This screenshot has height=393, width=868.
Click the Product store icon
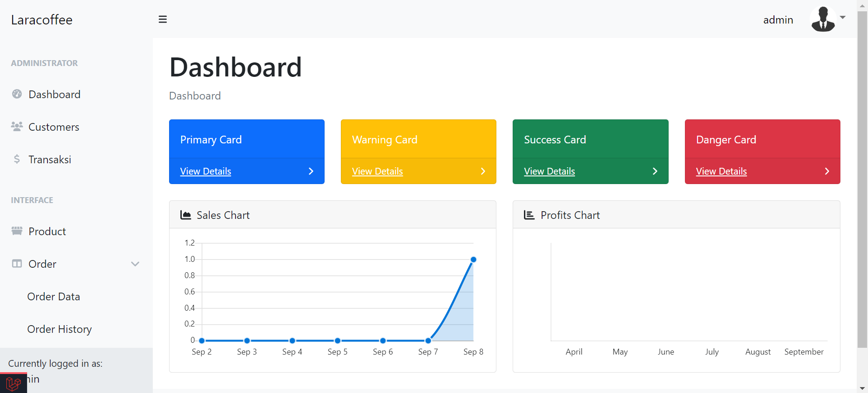tap(17, 231)
